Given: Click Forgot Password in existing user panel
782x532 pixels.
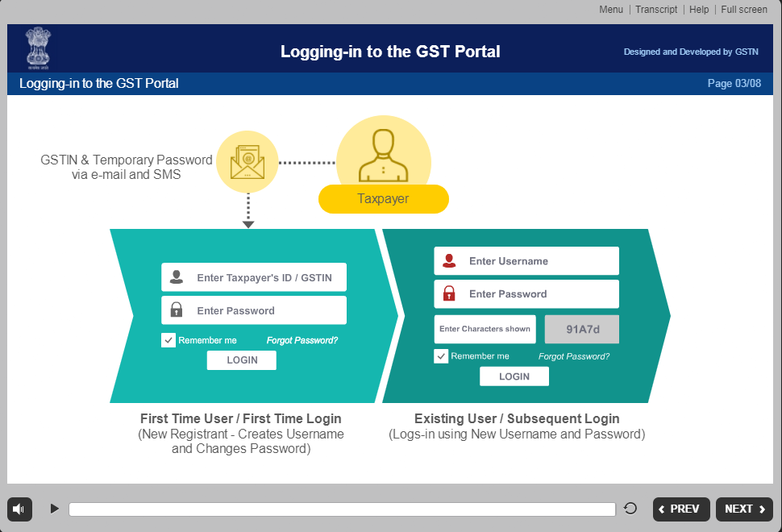Looking at the screenshot, I should [573, 356].
